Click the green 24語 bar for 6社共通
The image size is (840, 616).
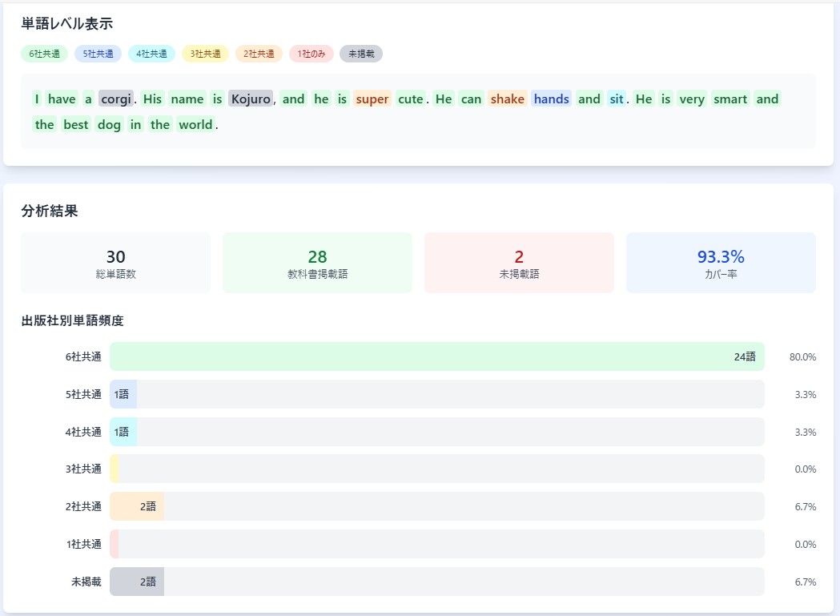(436, 356)
